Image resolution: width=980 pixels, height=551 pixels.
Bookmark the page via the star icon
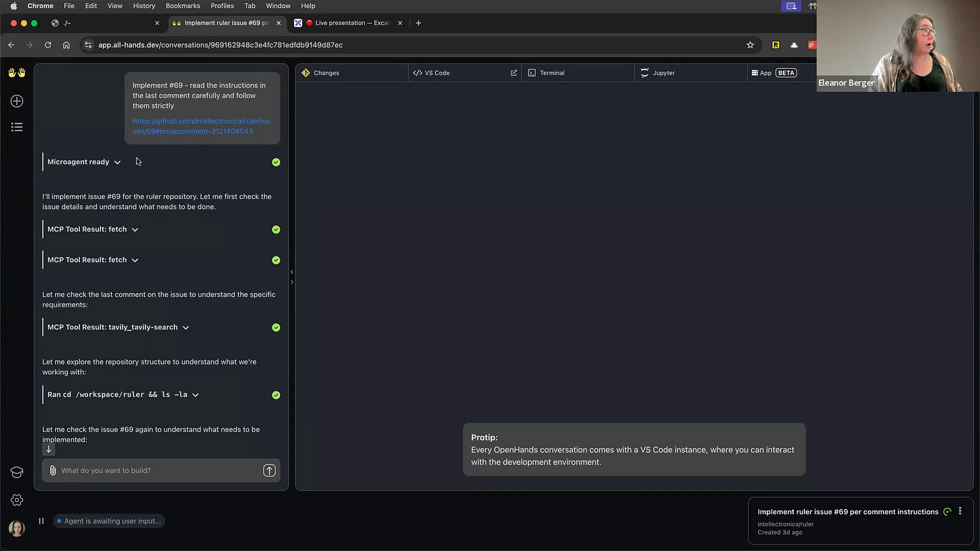(x=750, y=45)
